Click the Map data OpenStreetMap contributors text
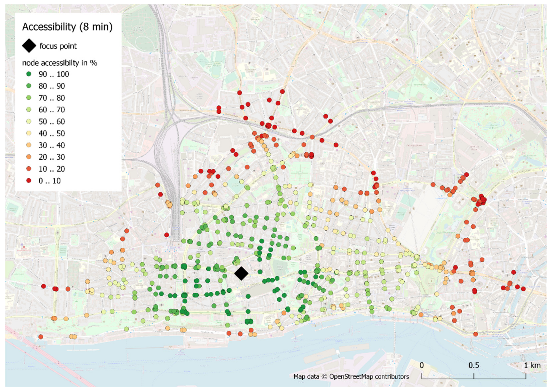Screen dimensions: 551x392 pyautogui.click(x=351, y=377)
